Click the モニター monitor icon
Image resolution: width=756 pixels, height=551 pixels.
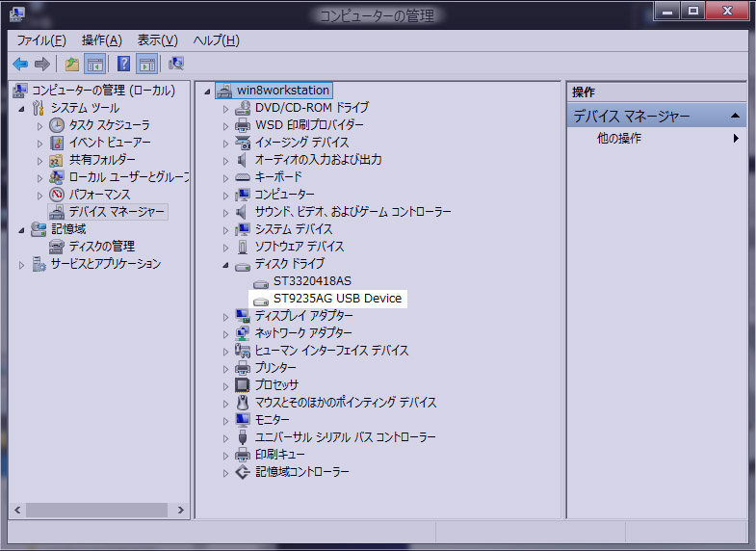tap(243, 420)
